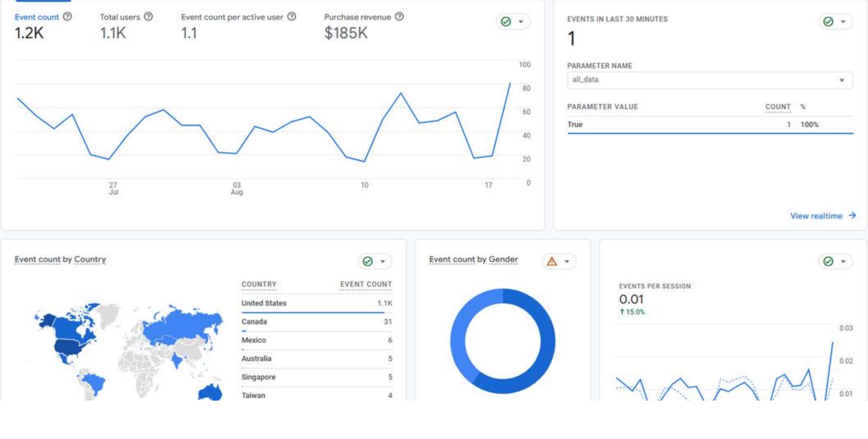868x439 pixels.
Task: Select the Australia row in country table
Action: [317, 359]
